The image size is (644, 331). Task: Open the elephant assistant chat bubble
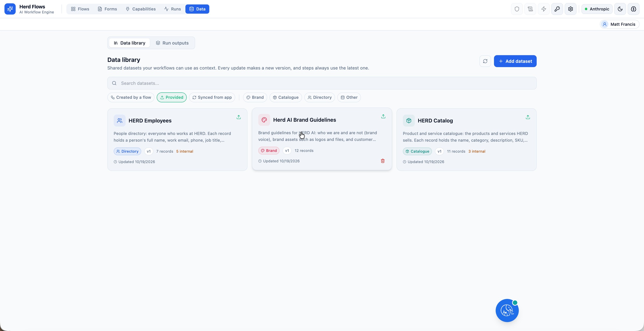pyautogui.click(x=507, y=310)
